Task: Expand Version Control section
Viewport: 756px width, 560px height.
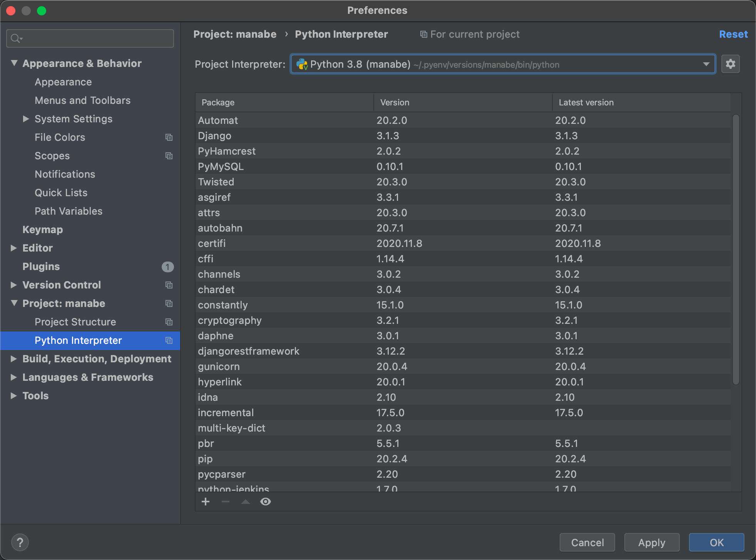Action: coord(13,285)
